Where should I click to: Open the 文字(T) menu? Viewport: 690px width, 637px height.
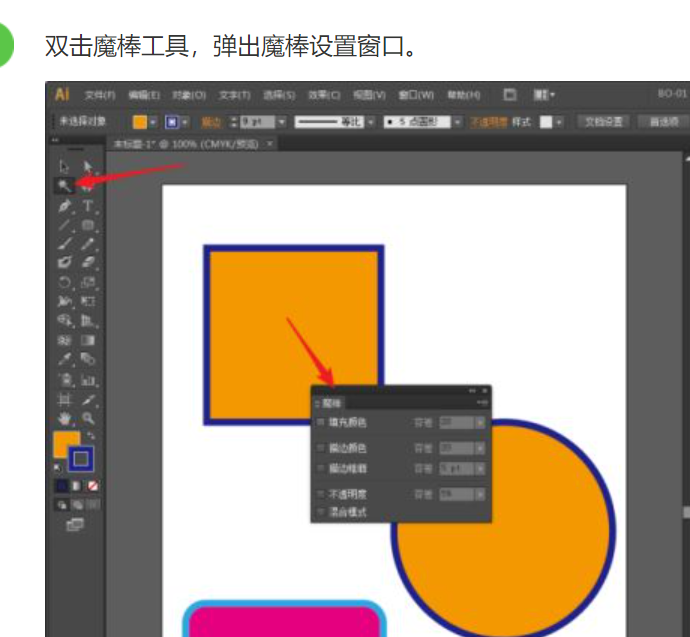[x=235, y=95]
